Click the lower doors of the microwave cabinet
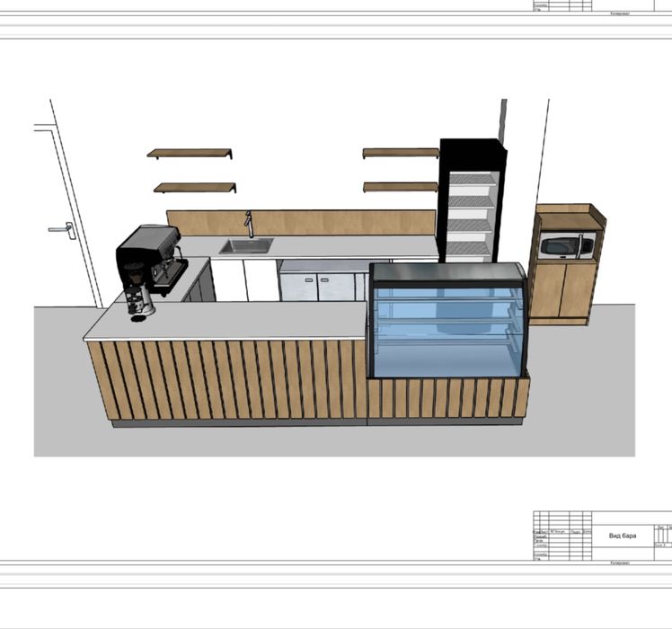Screen dimensions: 672x629 [x=562, y=291]
